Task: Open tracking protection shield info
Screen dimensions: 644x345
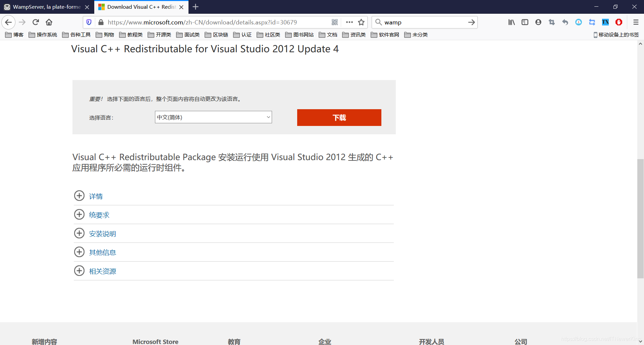Action: click(89, 22)
